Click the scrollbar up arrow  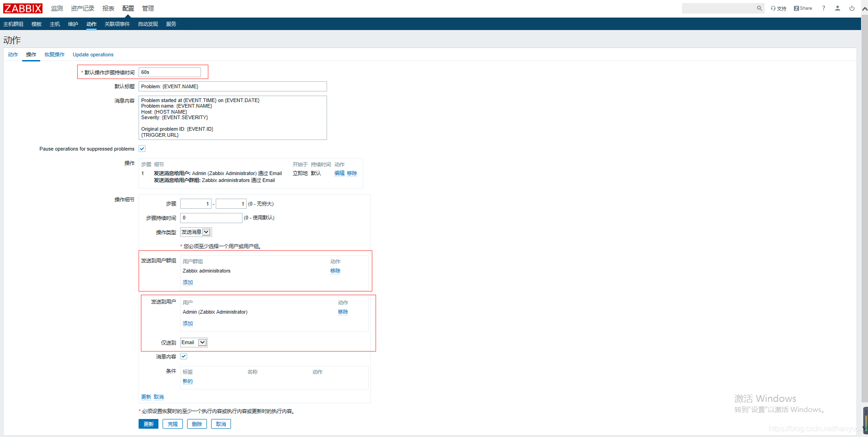coord(864,8)
